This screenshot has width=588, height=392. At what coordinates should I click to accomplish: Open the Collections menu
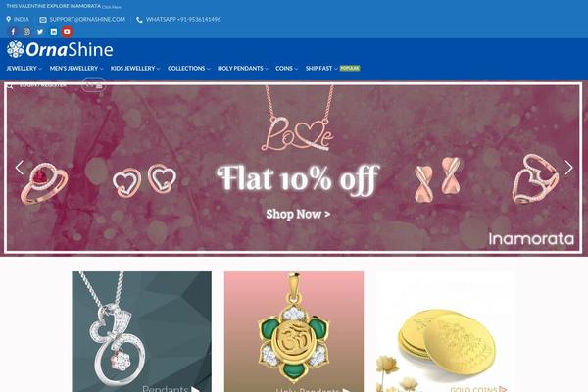tap(188, 69)
